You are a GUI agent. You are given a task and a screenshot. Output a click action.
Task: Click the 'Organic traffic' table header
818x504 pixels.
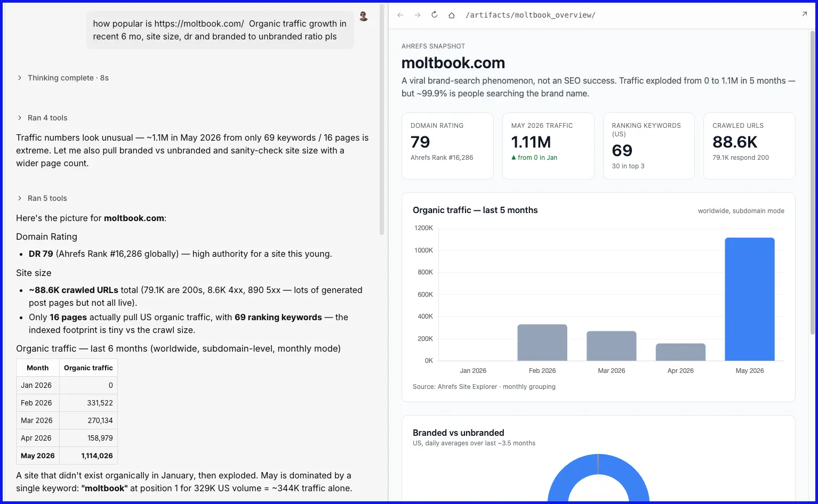(89, 368)
